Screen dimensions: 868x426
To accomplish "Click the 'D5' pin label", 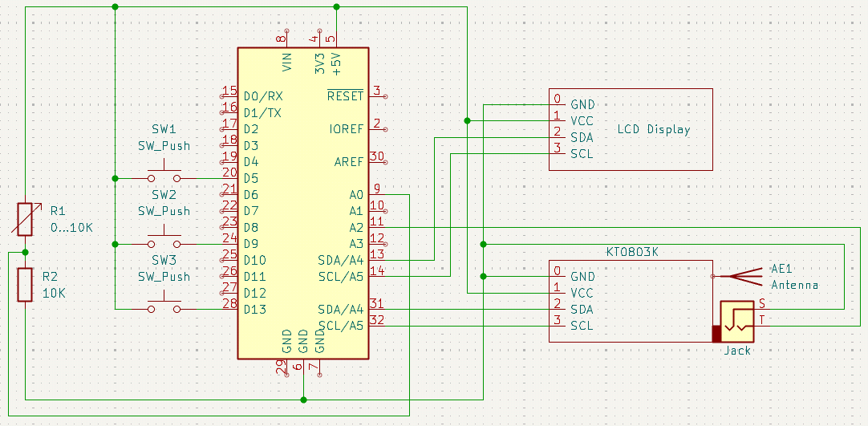I will point(251,179).
